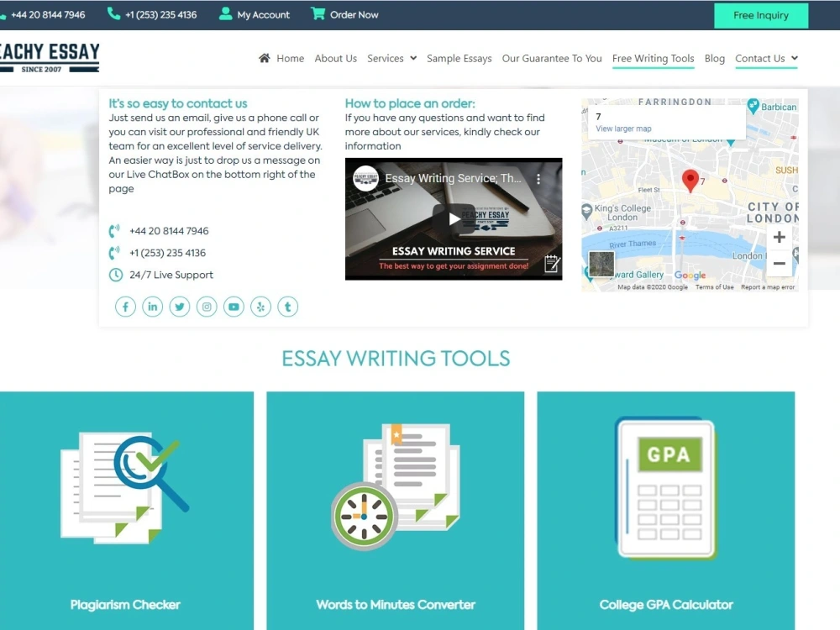Click the shopping cart icon beside Order Now

click(318, 13)
